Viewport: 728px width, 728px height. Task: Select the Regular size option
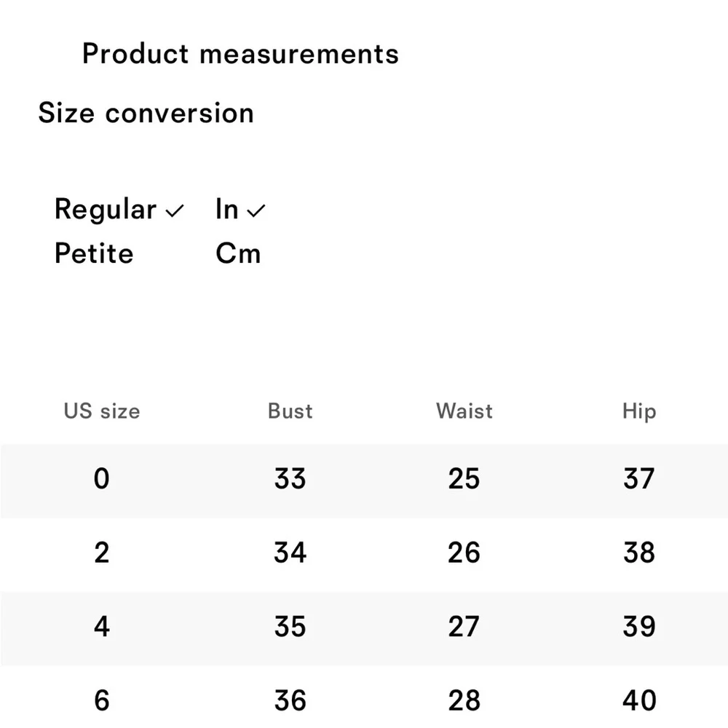coord(106,210)
